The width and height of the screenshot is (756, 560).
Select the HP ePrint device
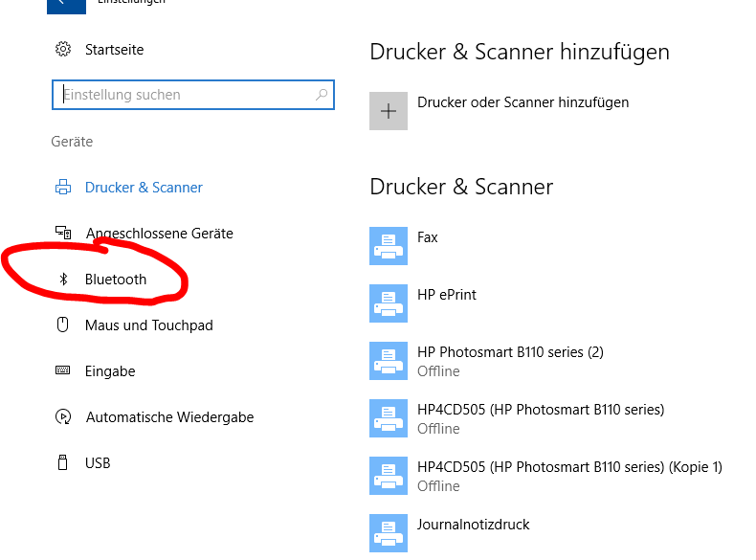447,295
